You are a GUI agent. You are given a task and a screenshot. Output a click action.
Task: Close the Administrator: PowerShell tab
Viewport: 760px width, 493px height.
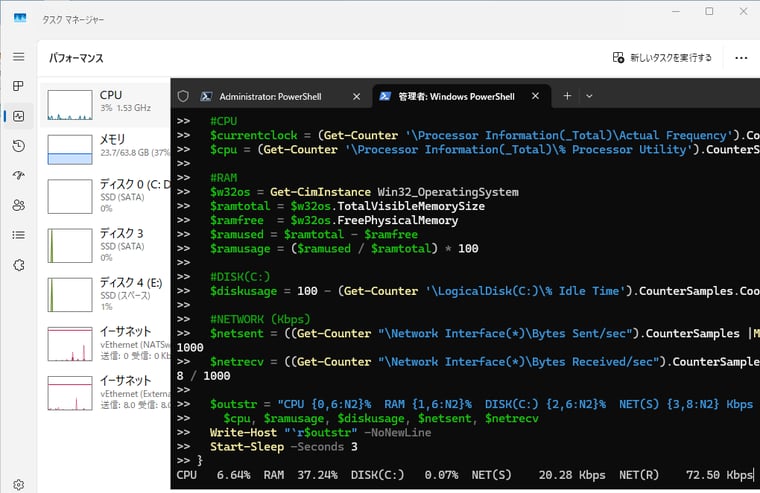point(356,96)
